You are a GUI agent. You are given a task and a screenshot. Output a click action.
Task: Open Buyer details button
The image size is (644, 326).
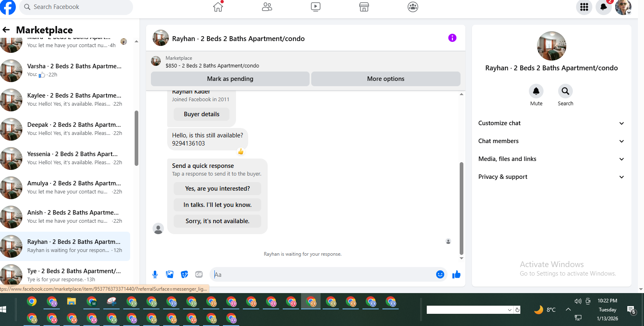[201, 114]
